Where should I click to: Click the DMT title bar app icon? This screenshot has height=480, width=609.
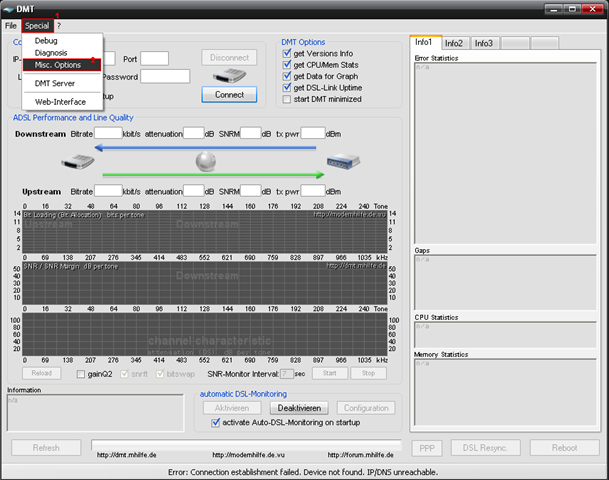click(8, 9)
